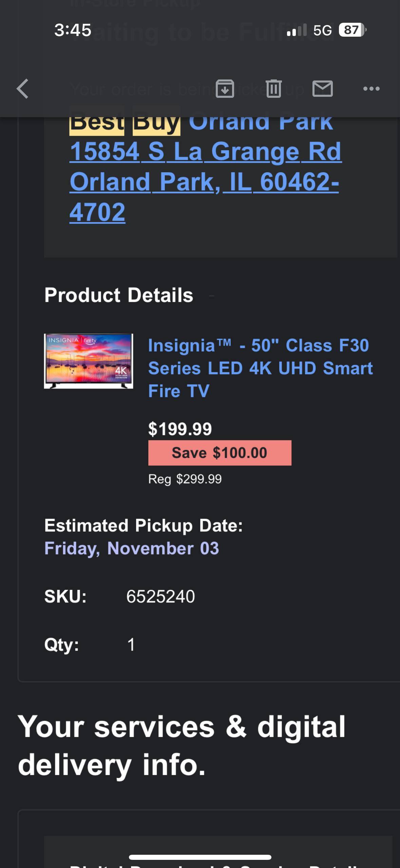Tap the Orland Park store name link
Viewport: 400px width, 868px height.
coord(261,122)
